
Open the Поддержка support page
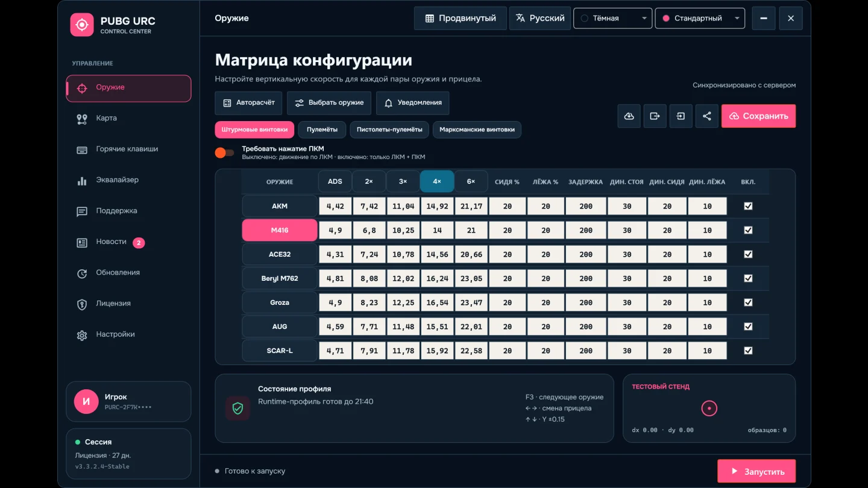[128, 211]
